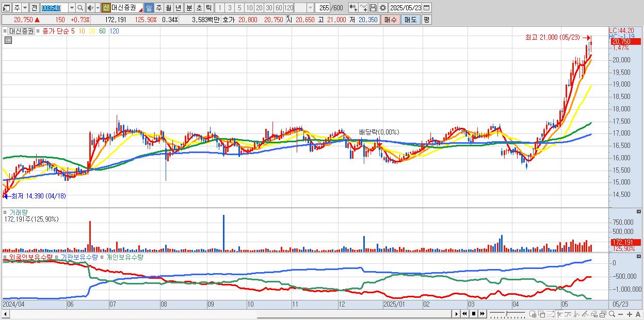Open the speaker icon's dropdown arrow
Image resolution: width=644 pixels, height=320 pixels.
click(x=98, y=8)
